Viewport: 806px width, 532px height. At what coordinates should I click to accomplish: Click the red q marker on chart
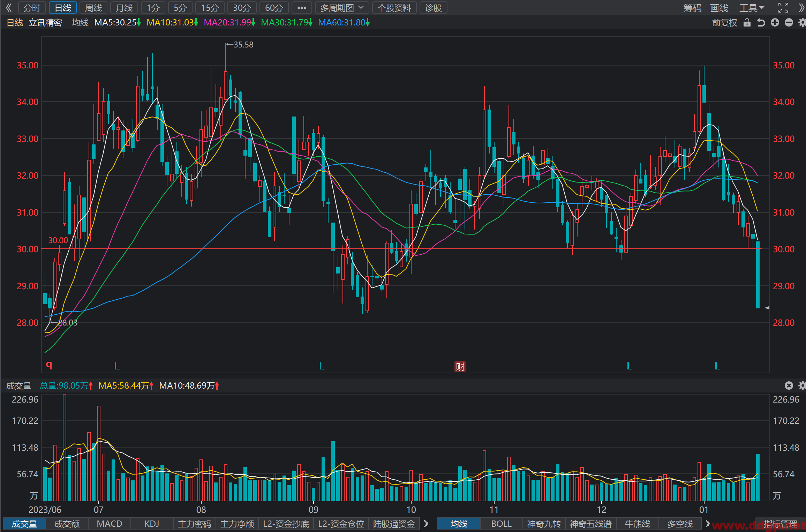pos(49,365)
